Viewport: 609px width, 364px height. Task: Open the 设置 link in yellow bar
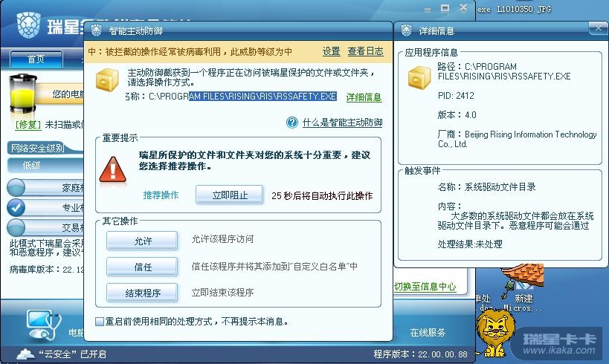point(332,51)
